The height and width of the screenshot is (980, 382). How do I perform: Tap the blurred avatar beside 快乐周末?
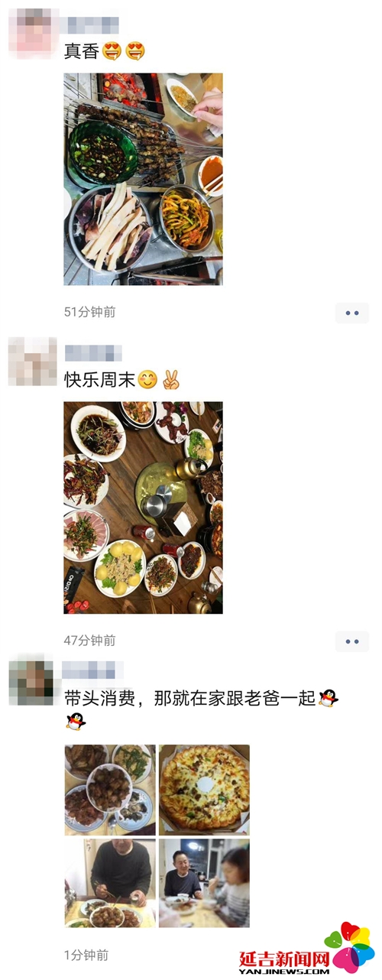tap(32, 361)
